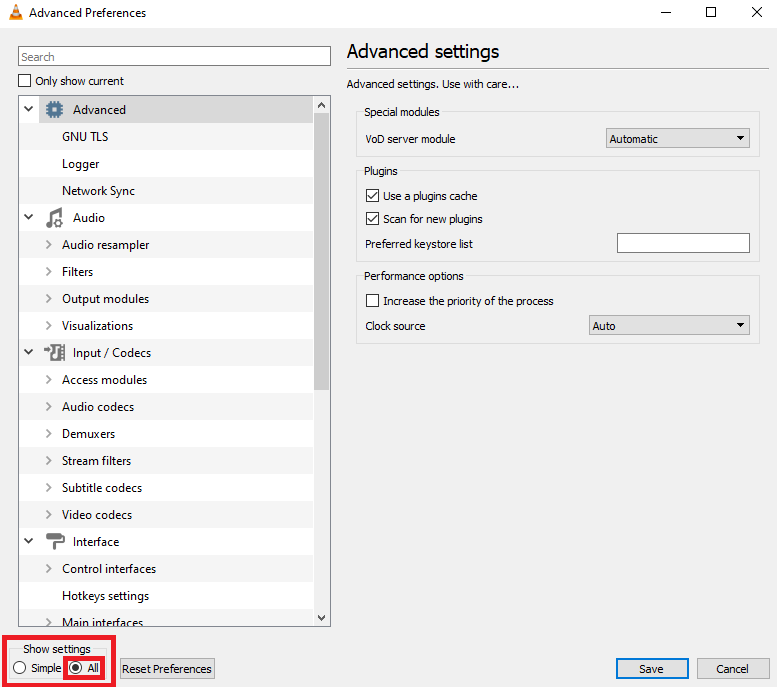Select the Input / Codecs category label
This screenshot has width=777, height=687.
[112, 353]
